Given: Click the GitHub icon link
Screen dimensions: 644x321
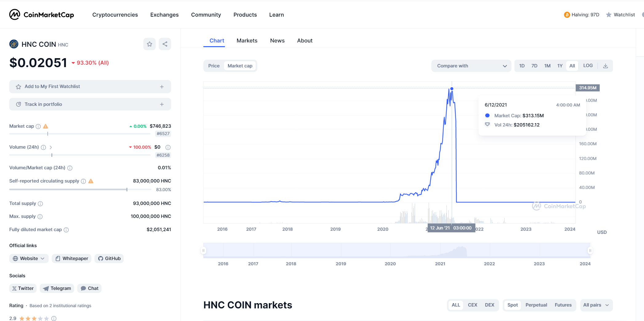Looking at the screenshot, I should tap(100, 259).
